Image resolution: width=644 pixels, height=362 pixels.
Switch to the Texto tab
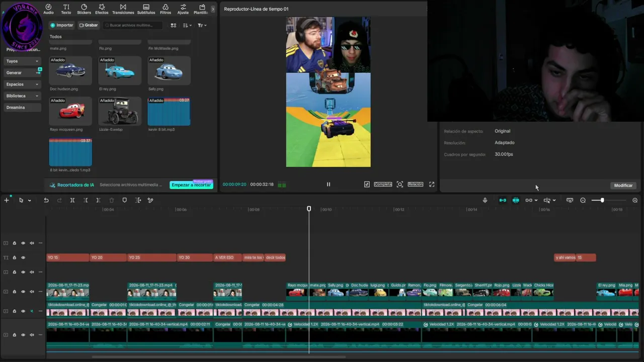pos(66,9)
